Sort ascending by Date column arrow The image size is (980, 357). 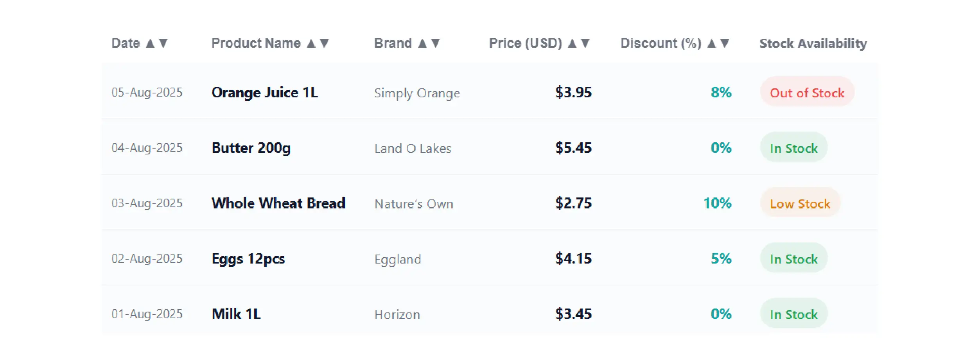click(x=150, y=43)
